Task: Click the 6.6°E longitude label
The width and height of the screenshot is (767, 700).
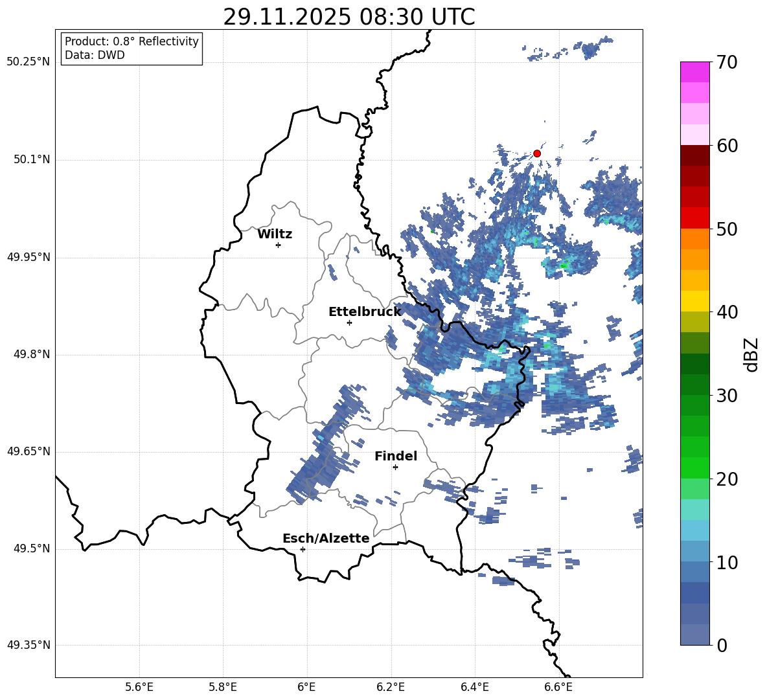Action: (558, 687)
